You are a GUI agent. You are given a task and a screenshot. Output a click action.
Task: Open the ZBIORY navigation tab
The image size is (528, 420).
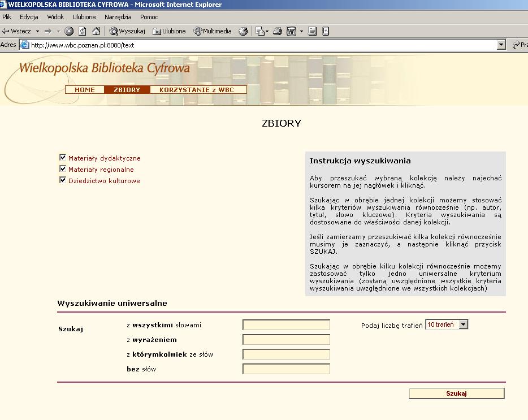click(127, 90)
